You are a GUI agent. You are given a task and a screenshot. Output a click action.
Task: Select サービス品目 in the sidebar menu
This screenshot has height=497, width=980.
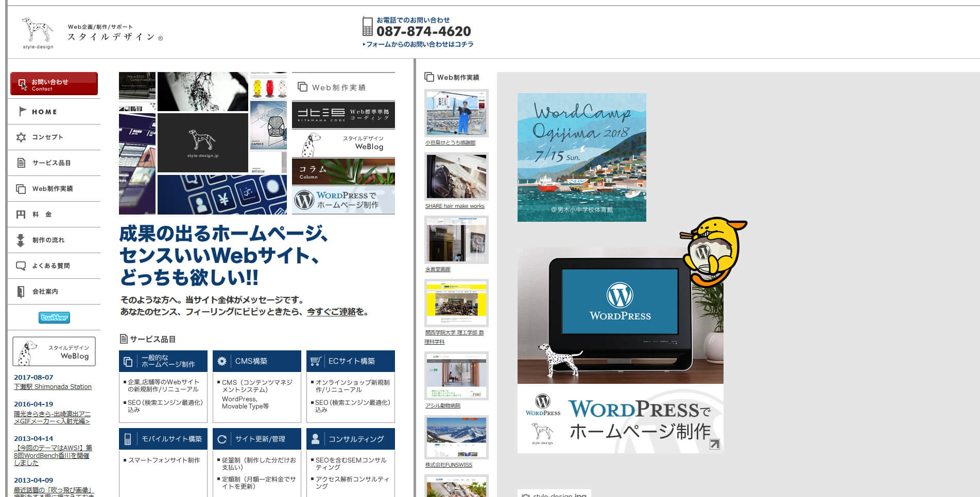click(54, 163)
